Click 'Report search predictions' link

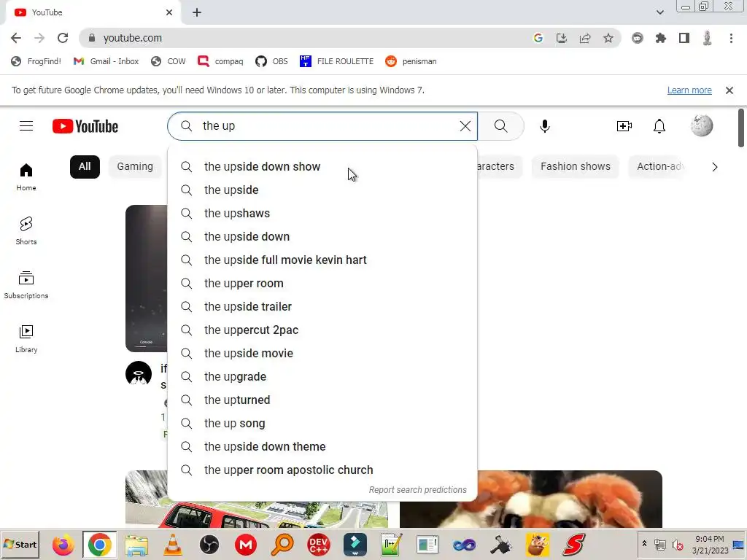[x=418, y=490]
